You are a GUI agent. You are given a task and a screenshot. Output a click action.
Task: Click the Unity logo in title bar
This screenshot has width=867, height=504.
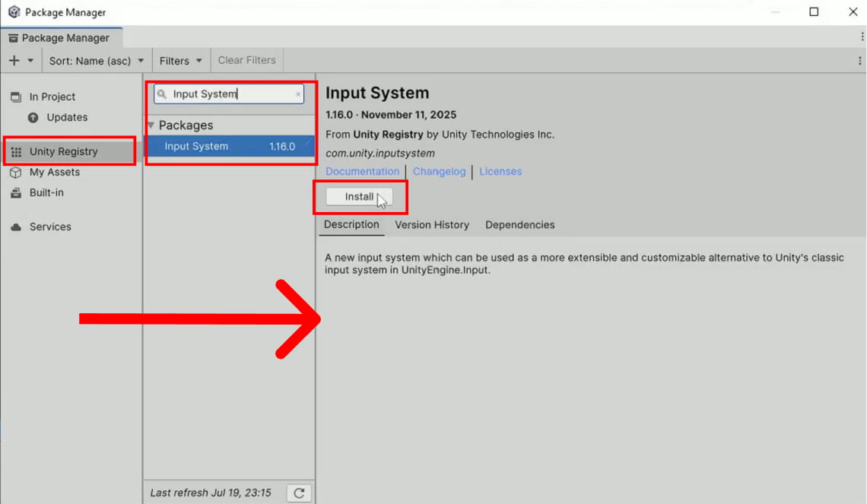[x=14, y=11]
